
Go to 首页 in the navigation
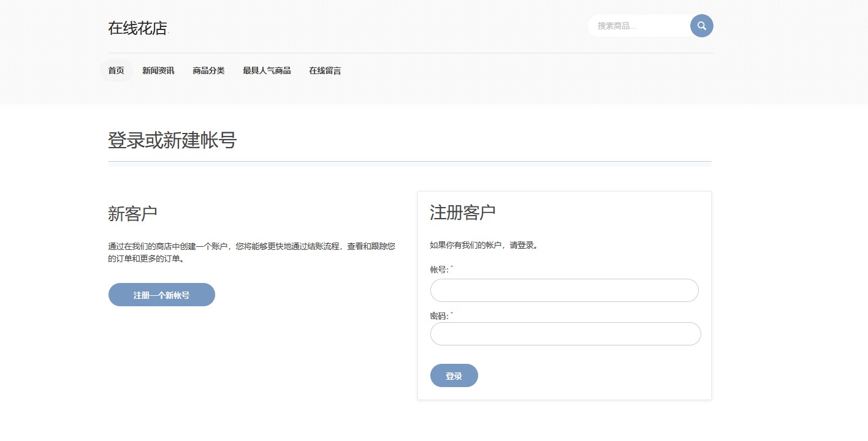pos(116,71)
